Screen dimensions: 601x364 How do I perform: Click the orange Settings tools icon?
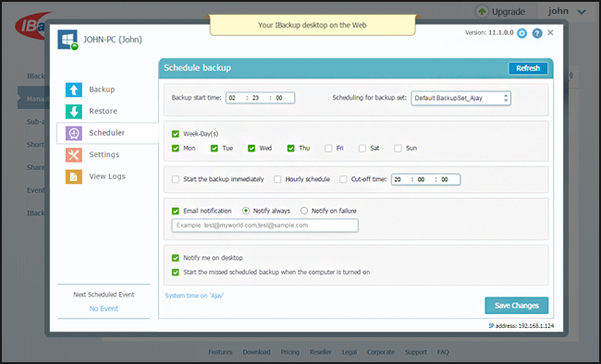(x=74, y=155)
